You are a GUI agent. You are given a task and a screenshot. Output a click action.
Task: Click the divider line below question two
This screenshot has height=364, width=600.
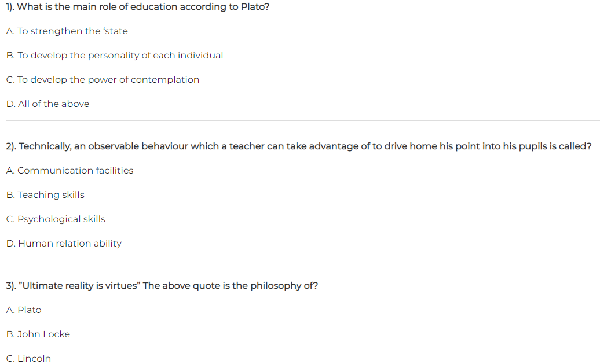(x=303, y=260)
